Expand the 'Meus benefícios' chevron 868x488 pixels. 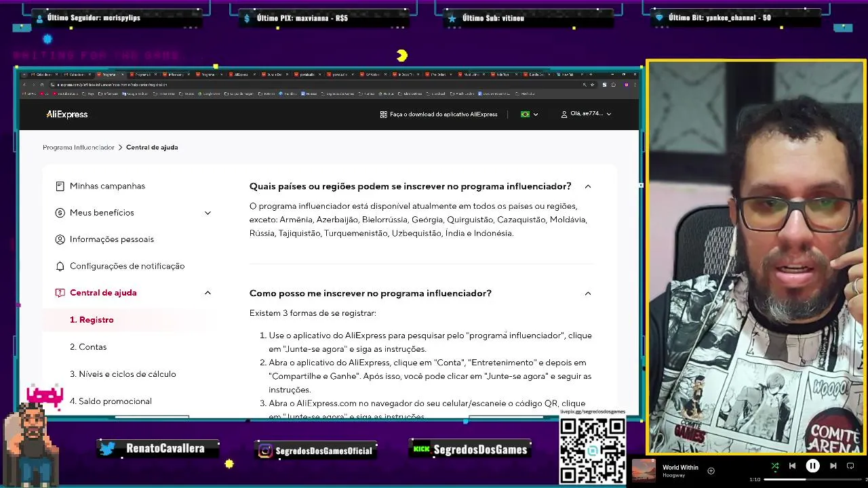point(208,213)
